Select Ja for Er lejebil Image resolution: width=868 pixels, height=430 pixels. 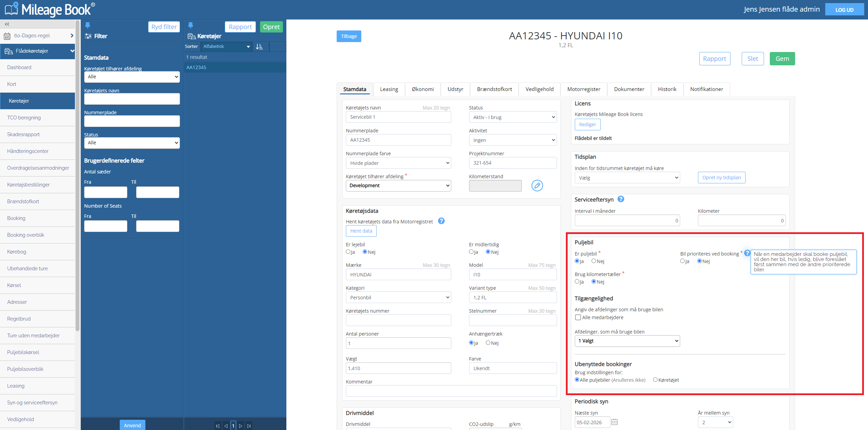pyautogui.click(x=348, y=252)
